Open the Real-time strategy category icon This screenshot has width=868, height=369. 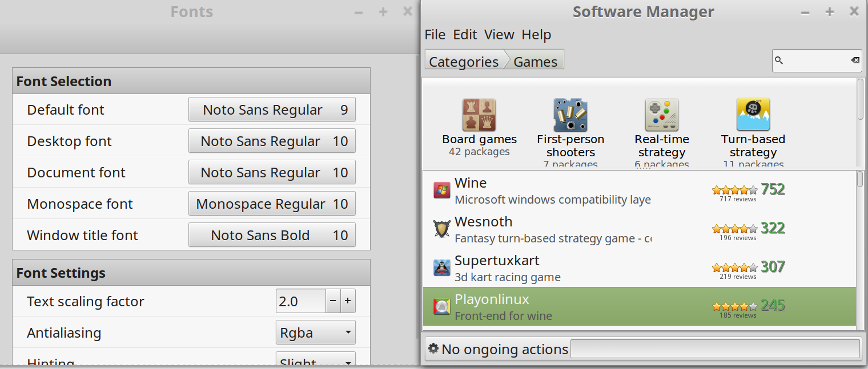pos(662,115)
